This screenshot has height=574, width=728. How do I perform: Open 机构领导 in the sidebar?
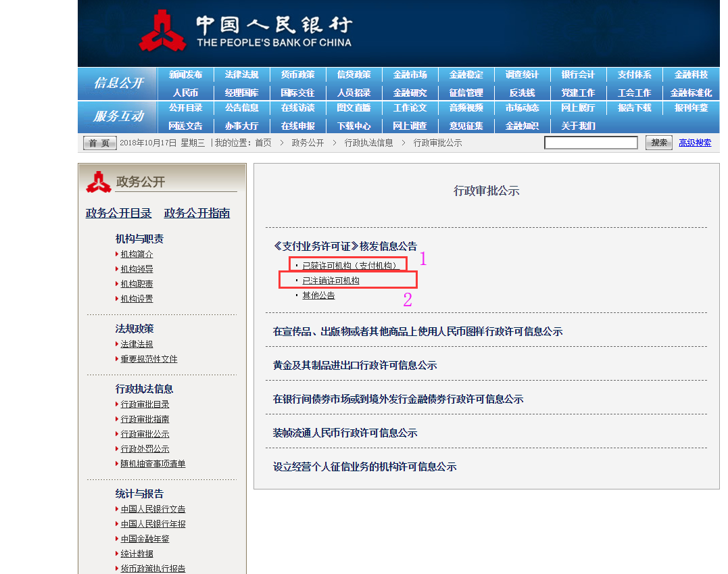coord(137,269)
